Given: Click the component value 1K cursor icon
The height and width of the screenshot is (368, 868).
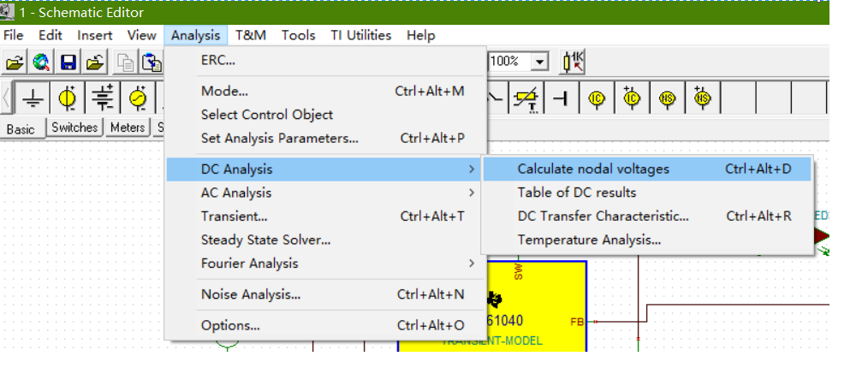Looking at the screenshot, I should tap(573, 62).
